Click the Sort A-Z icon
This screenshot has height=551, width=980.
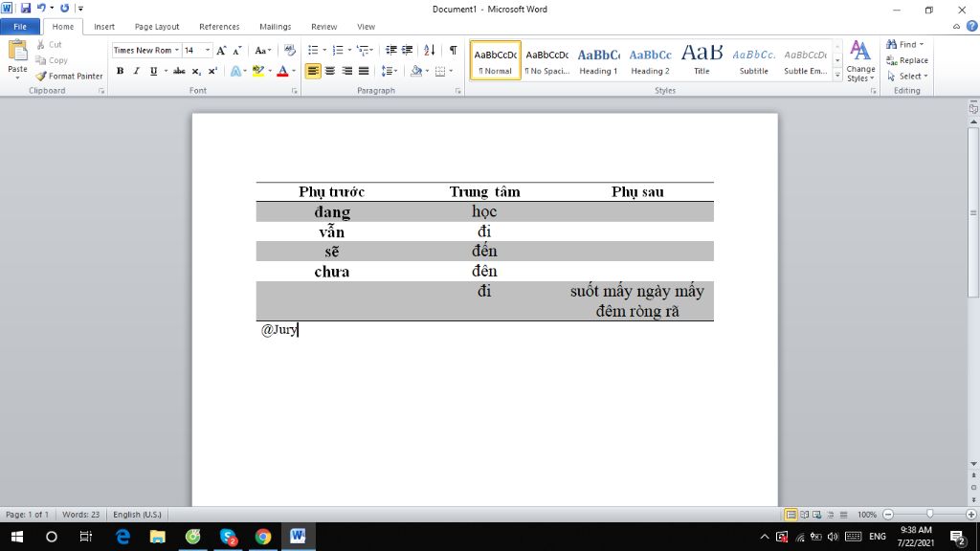pyautogui.click(x=430, y=51)
